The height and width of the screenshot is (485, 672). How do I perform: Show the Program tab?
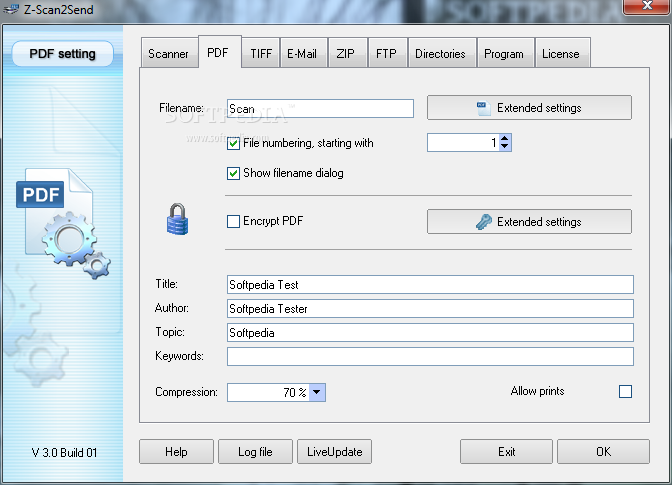506,54
